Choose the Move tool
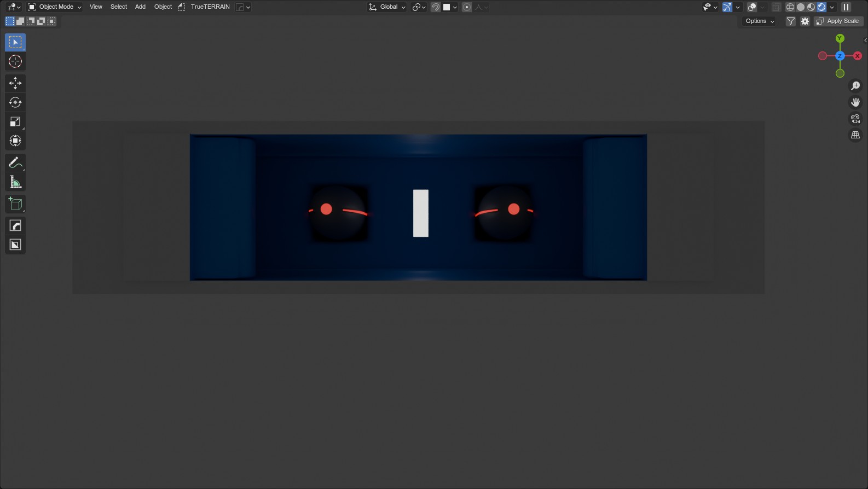Image resolution: width=868 pixels, height=489 pixels. (15, 83)
